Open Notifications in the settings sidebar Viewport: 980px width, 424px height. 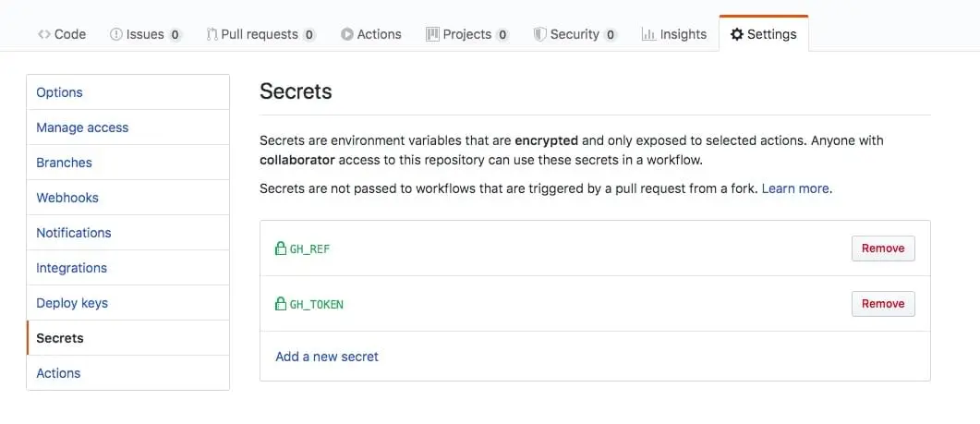pos(74,233)
